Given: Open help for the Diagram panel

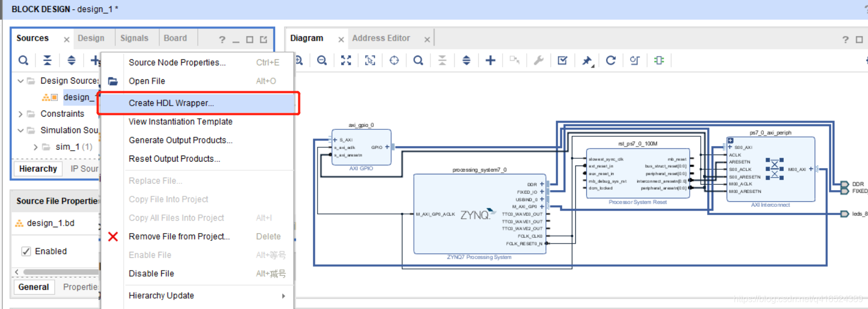Looking at the screenshot, I should (845, 40).
